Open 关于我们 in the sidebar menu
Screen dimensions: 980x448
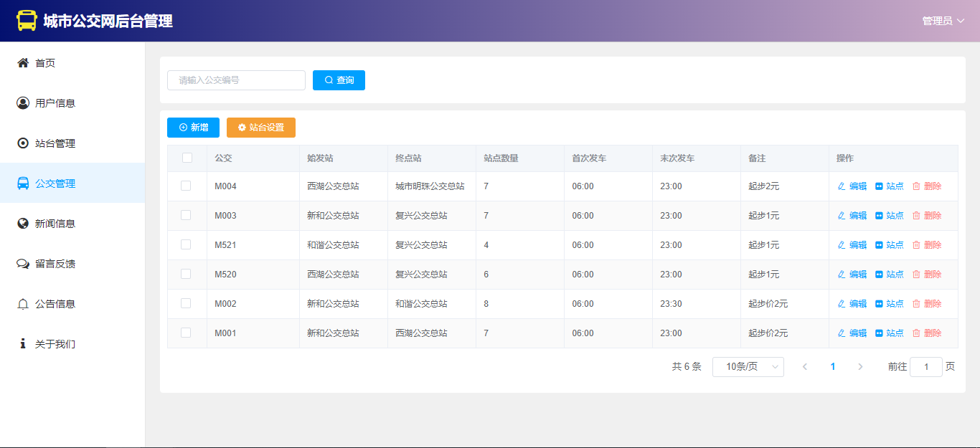pos(55,344)
